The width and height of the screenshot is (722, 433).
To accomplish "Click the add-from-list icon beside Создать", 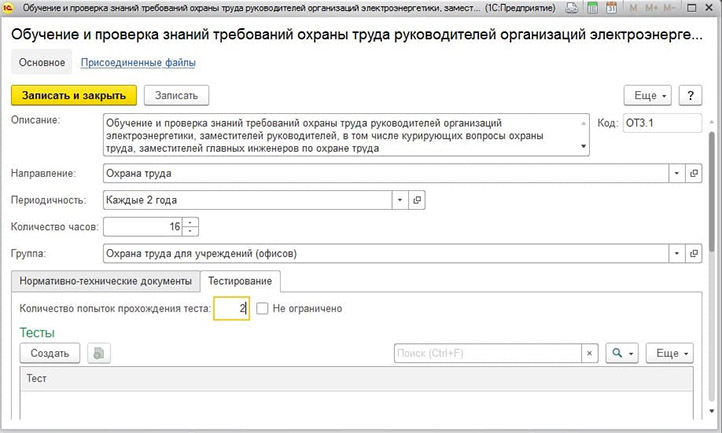I will 99,353.
